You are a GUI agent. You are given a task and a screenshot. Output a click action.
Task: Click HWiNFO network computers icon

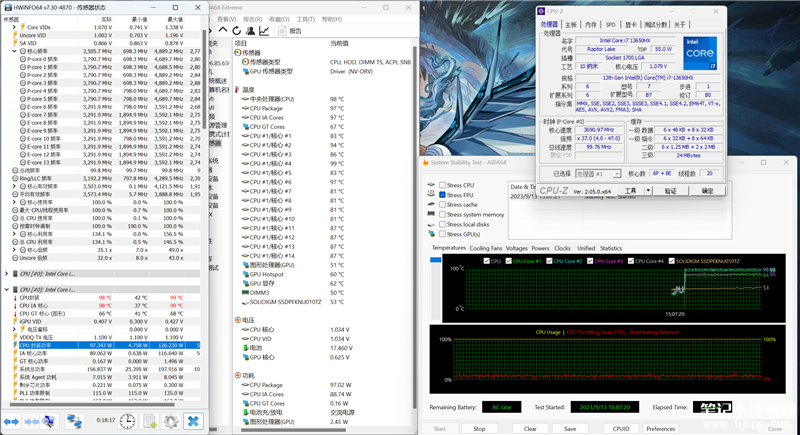click(74, 421)
